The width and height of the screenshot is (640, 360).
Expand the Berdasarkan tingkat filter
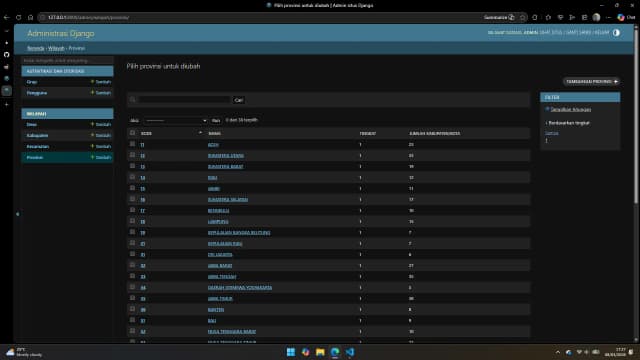[x=569, y=123]
